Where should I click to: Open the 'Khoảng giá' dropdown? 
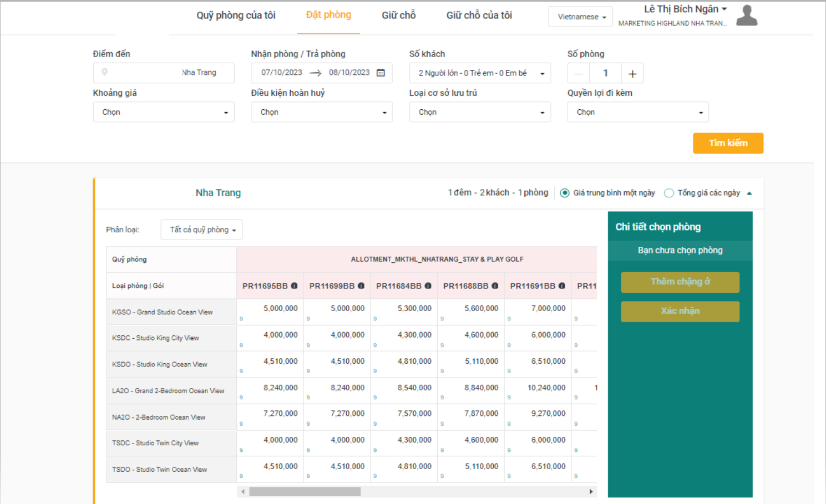pos(164,112)
